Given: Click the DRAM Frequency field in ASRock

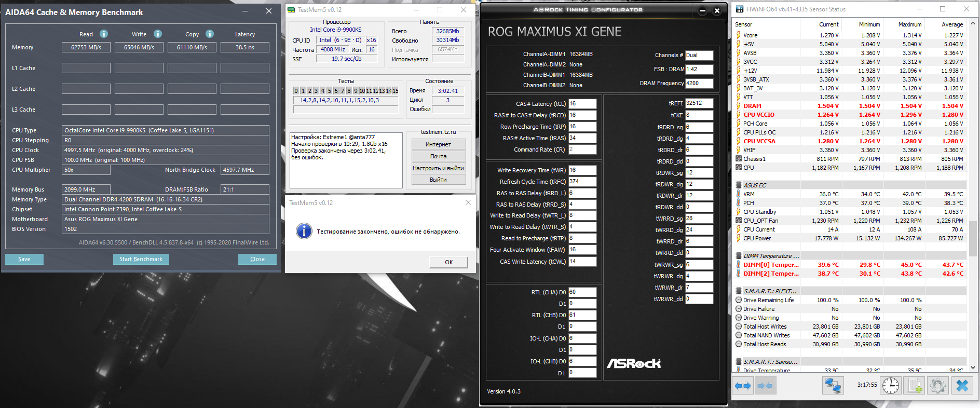Looking at the screenshot, I should [699, 83].
